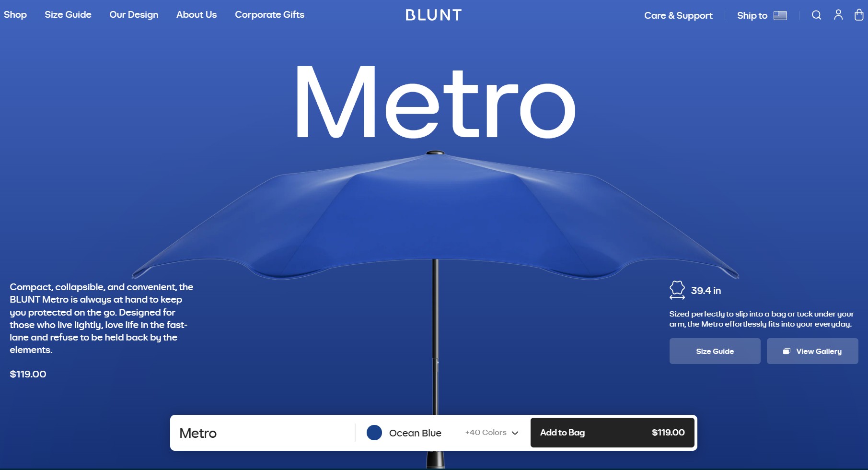The width and height of the screenshot is (868, 470).
Task: Open View Gallery
Action: click(x=812, y=351)
